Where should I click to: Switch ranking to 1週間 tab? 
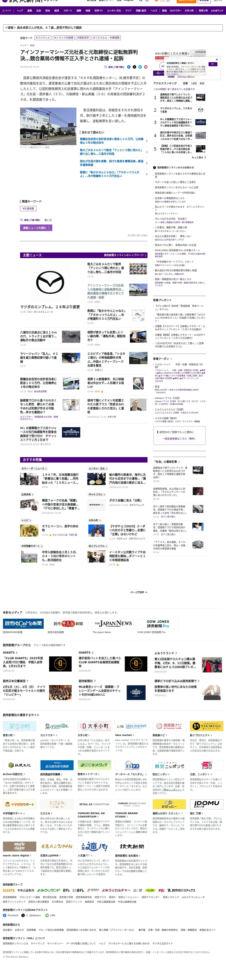coord(194,83)
